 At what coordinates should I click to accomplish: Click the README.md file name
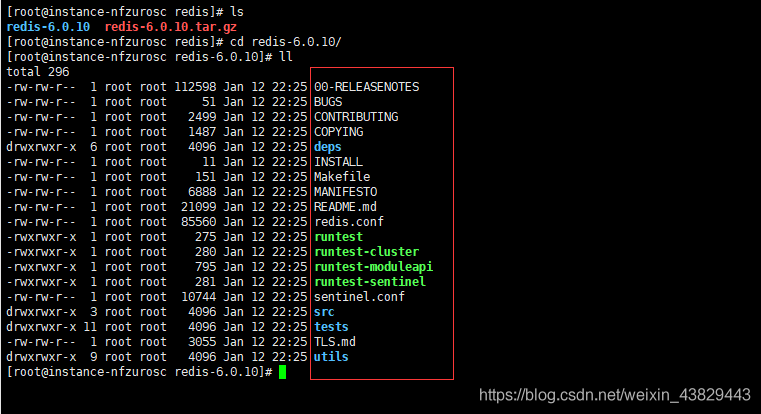pyautogui.click(x=346, y=207)
